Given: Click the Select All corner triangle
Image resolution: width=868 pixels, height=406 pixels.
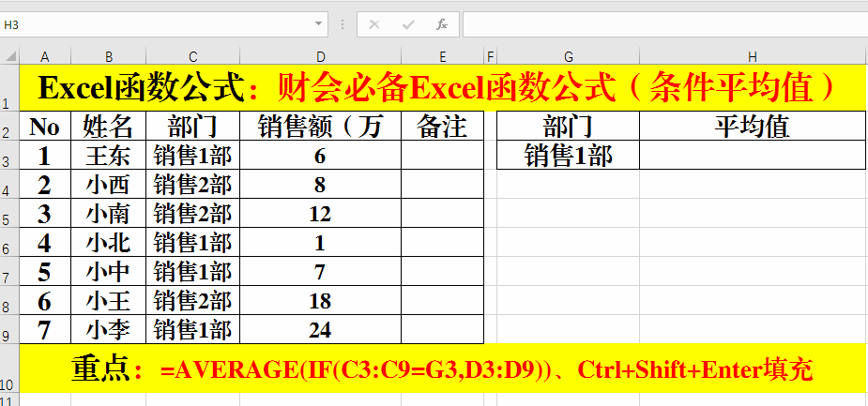Looking at the screenshot, I should coord(9,56).
